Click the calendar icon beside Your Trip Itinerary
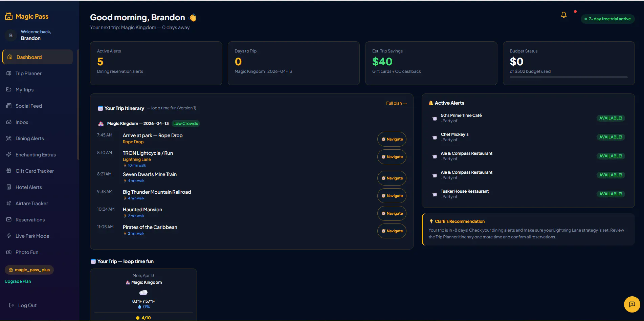 pos(101,108)
